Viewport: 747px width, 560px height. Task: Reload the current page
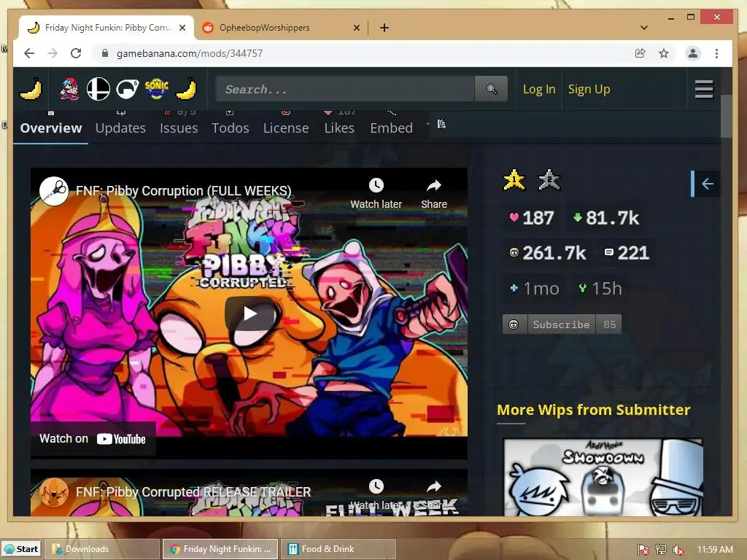(x=76, y=53)
